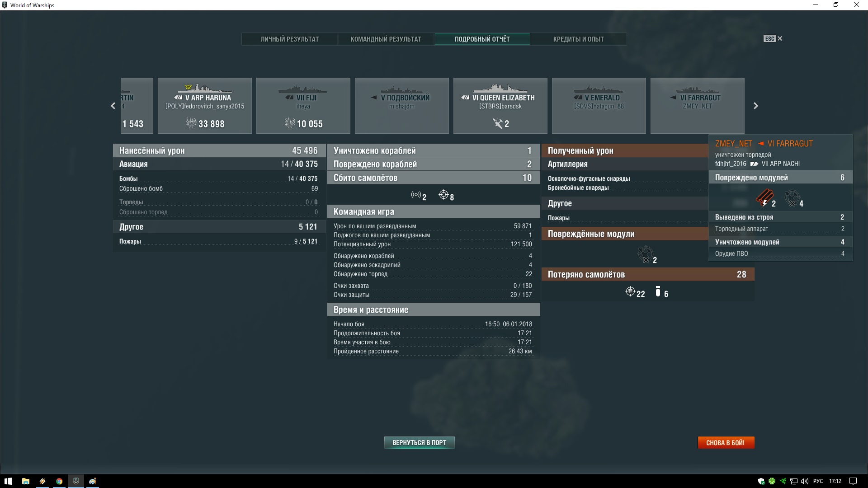Image resolution: width=868 pixels, height=488 pixels.
Task: Click AA gun icon under Повреждённые модули
Action: (x=645, y=254)
